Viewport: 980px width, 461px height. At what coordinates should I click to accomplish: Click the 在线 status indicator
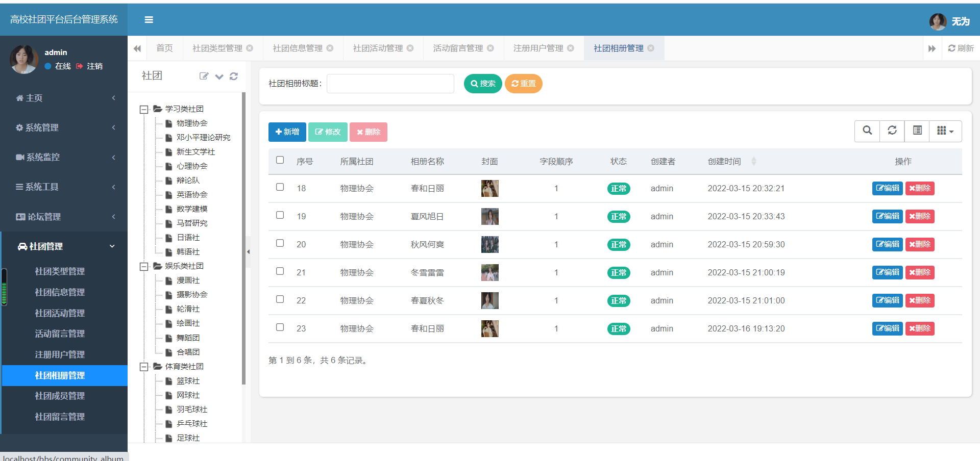tap(58, 66)
